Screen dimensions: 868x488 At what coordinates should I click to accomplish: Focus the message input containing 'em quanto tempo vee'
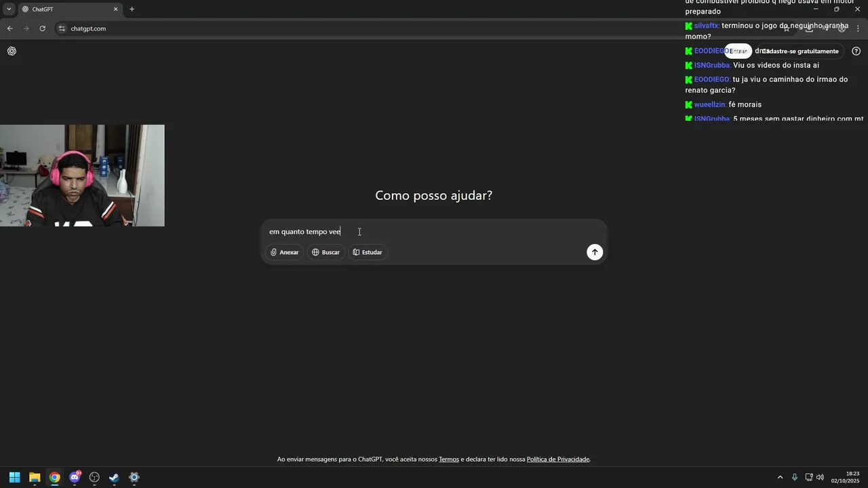(433, 232)
